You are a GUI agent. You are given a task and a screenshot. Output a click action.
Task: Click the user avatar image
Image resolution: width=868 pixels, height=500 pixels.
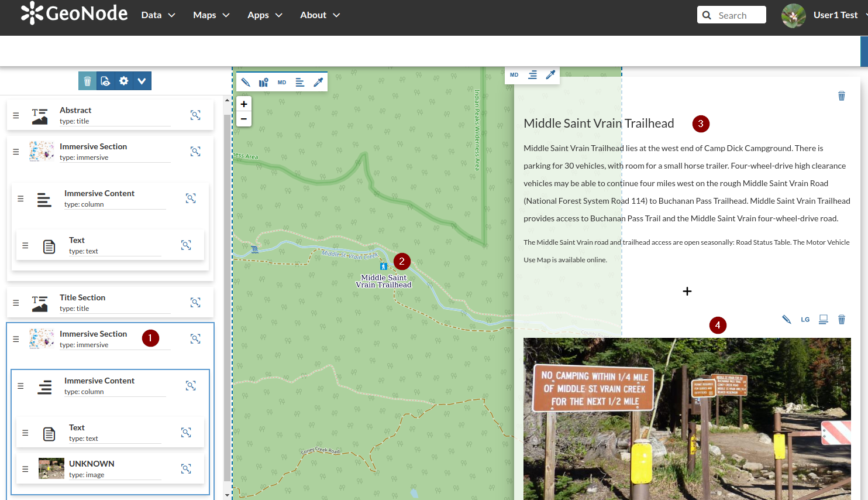(x=794, y=15)
